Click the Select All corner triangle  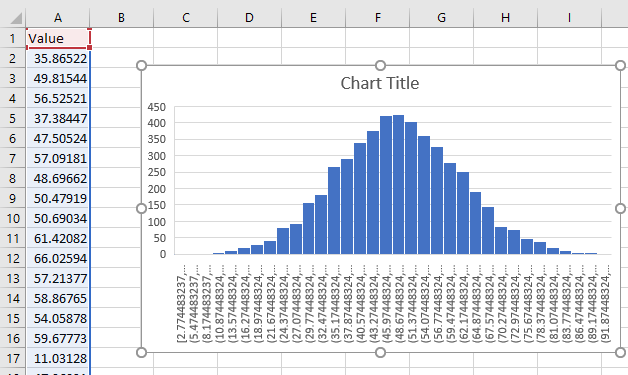(x=16, y=18)
